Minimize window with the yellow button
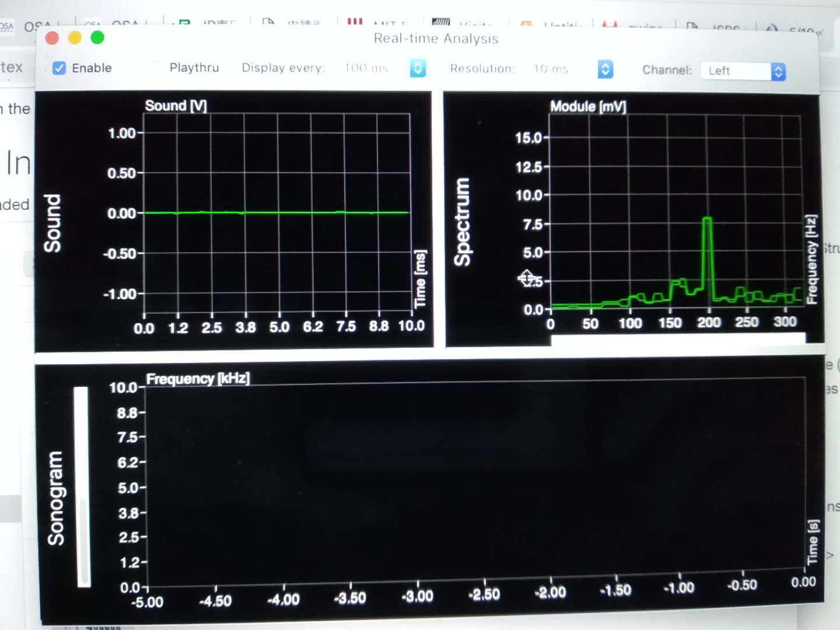 pos(75,38)
